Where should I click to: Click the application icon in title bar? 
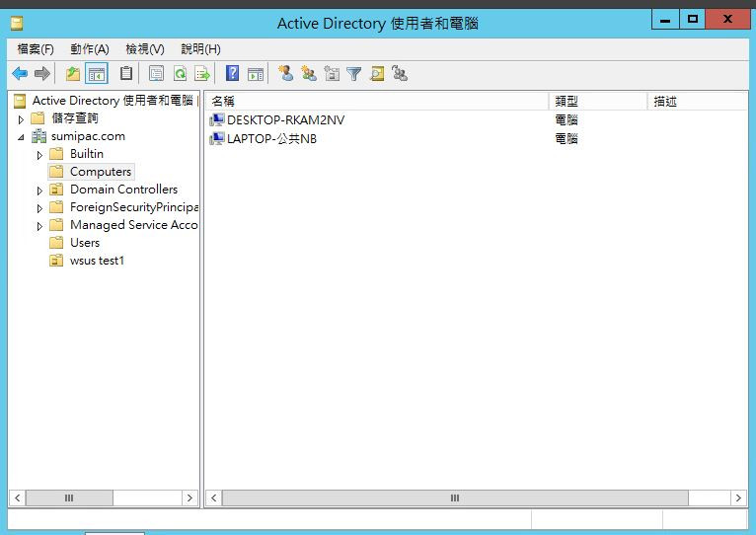pyautogui.click(x=18, y=23)
